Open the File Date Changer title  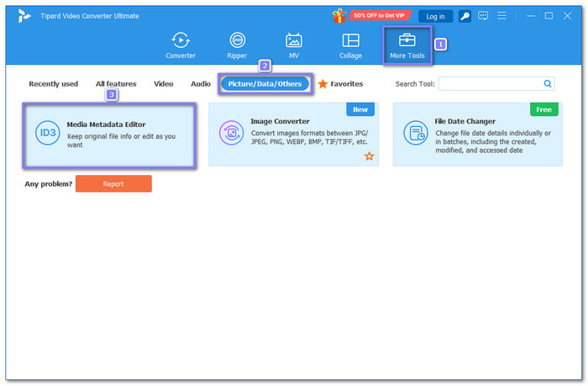tap(465, 121)
